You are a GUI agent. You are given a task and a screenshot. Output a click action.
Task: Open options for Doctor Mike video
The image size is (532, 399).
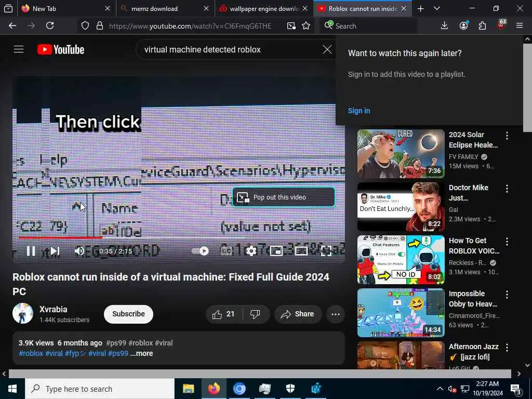tap(507, 189)
